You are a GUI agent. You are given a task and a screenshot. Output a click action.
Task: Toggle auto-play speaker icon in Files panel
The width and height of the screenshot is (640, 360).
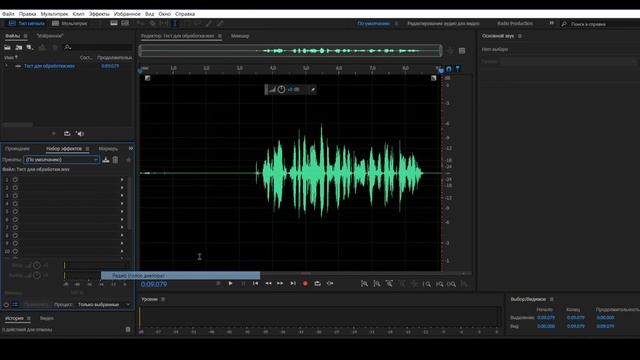(80, 133)
